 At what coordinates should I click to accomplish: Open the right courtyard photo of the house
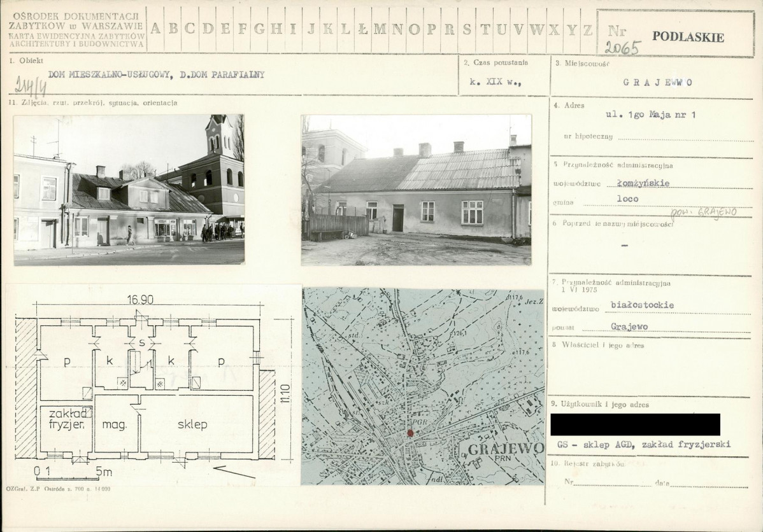[416, 190]
